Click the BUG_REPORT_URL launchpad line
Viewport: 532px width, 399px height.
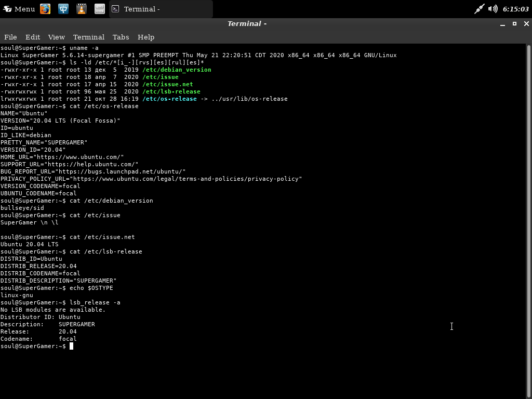(x=93, y=171)
